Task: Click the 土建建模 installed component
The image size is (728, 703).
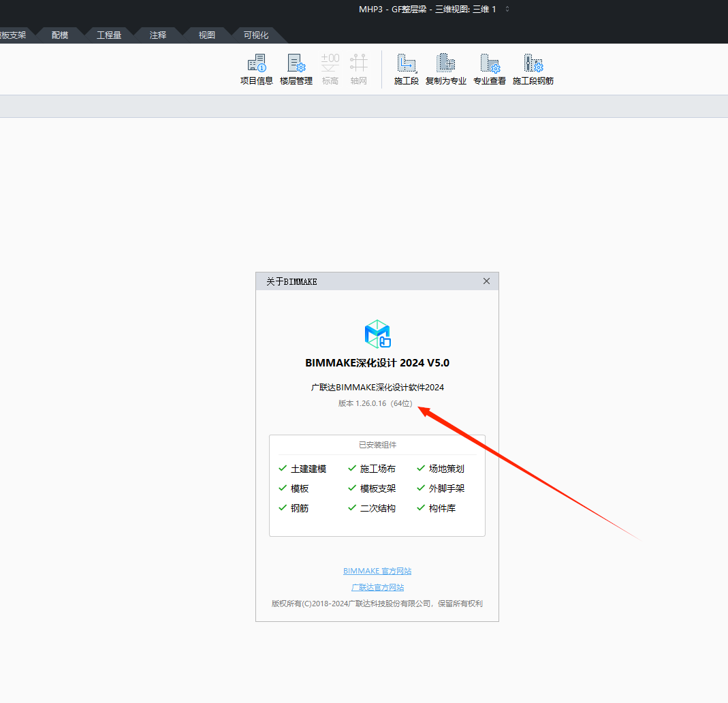Action: [303, 469]
